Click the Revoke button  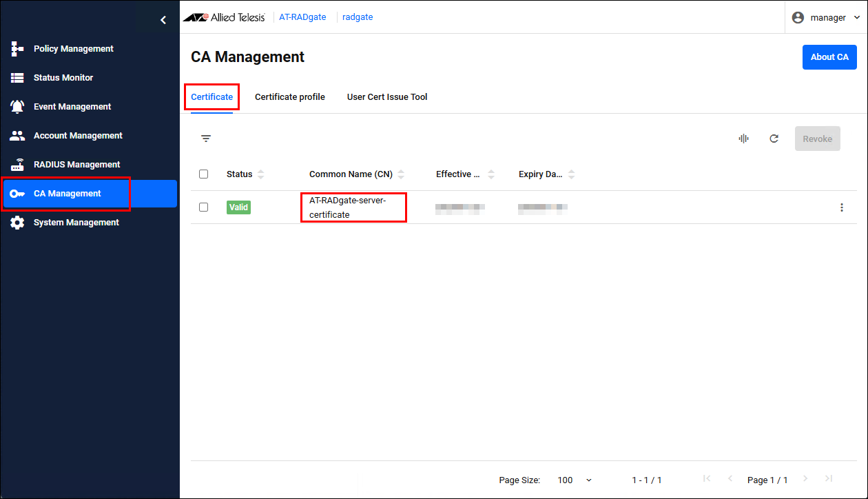coord(818,139)
